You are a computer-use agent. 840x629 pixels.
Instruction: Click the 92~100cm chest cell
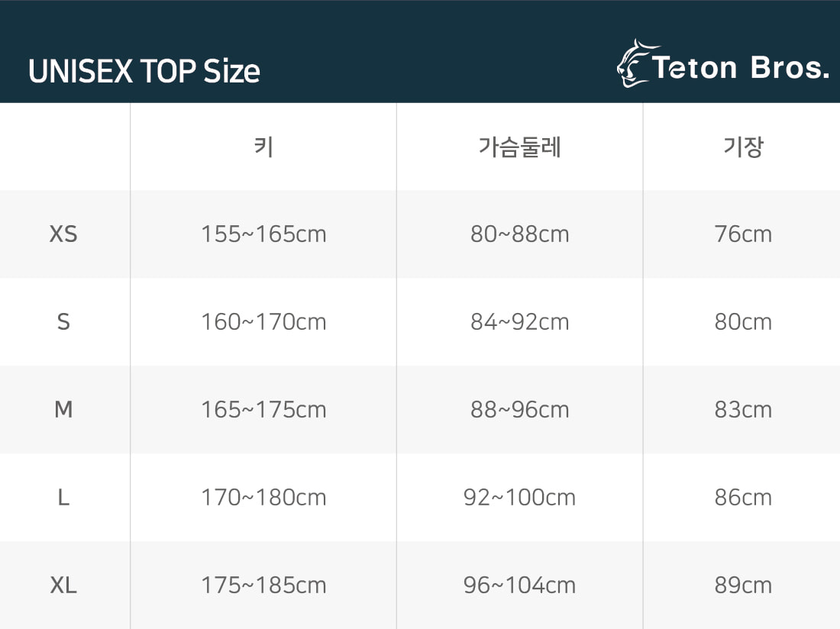pos(519,498)
